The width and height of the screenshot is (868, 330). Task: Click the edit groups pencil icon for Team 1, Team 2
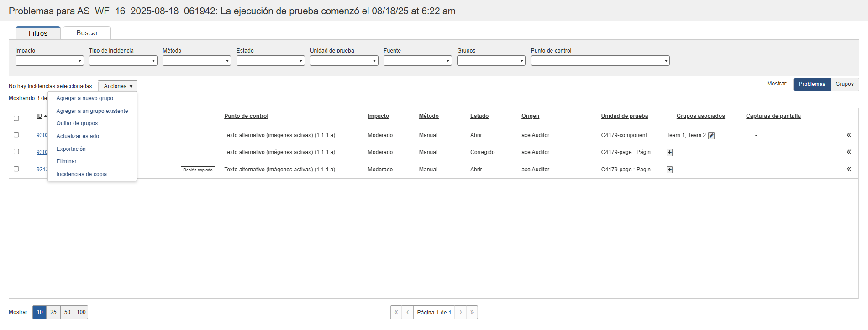pos(711,135)
